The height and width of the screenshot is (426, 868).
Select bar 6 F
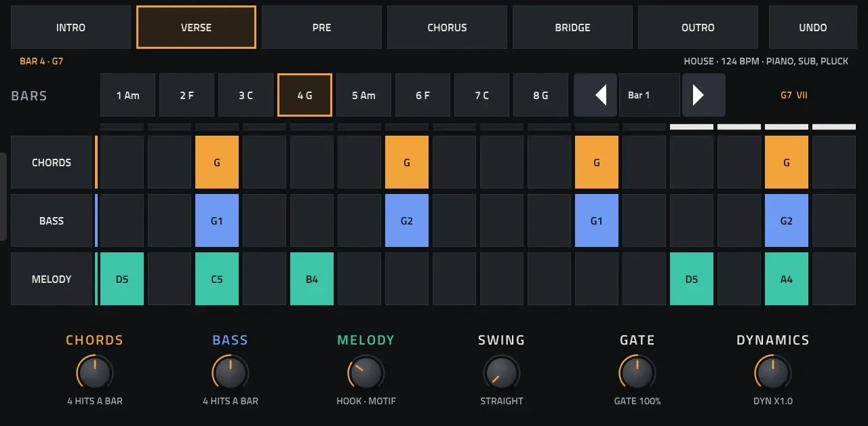[422, 95]
